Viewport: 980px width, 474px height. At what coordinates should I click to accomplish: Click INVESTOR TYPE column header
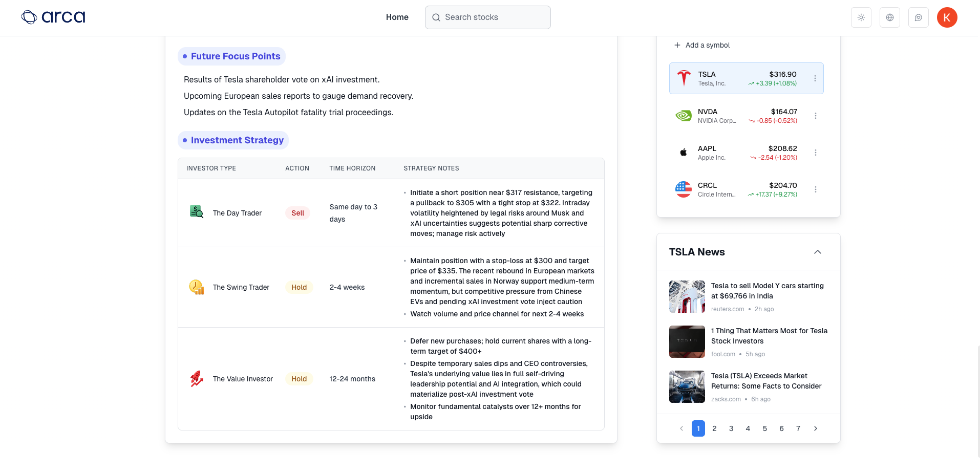coord(211,168)
